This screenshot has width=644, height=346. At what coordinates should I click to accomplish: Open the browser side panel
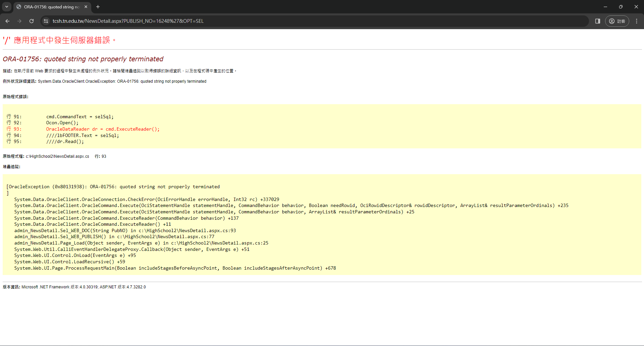pos(597,21)
